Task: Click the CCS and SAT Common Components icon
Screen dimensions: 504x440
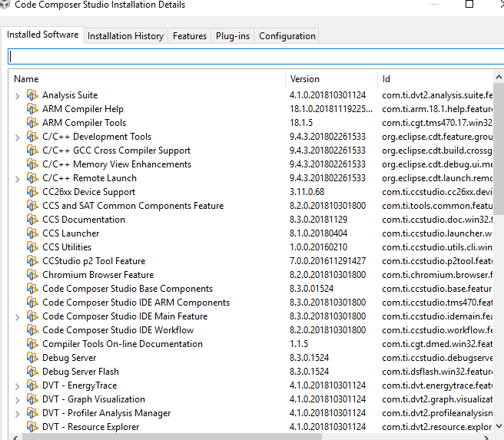Action: [32, 206]
